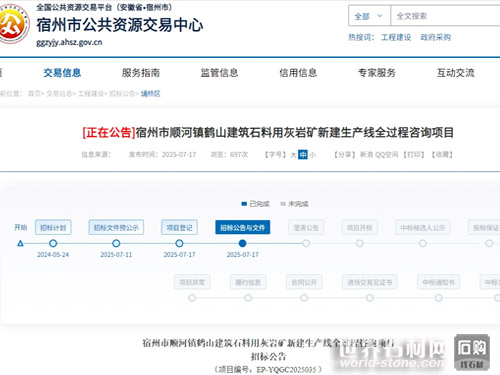This screenshot has height=375, width=500.
Task: Select the 澄清公告 stage button
Action: click(x=306, y=227)
